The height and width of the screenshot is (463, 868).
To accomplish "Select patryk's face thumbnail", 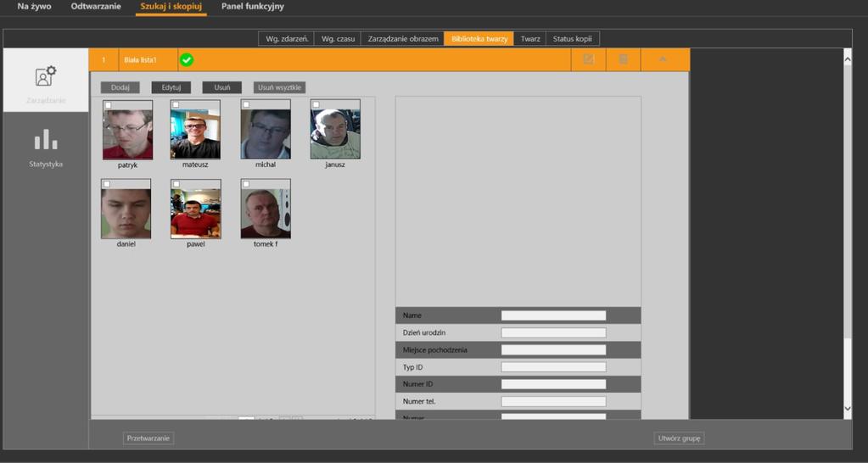I will tap(127, 130).
